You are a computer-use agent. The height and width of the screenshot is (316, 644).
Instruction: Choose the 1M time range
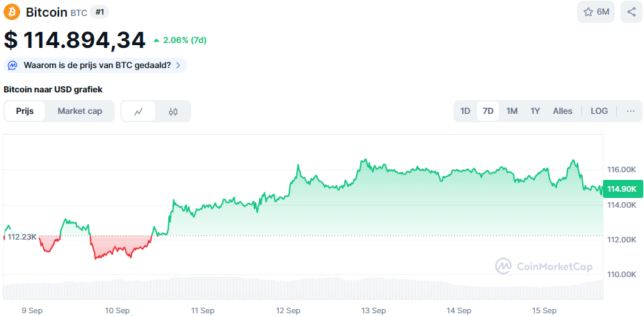click(512, 111)
